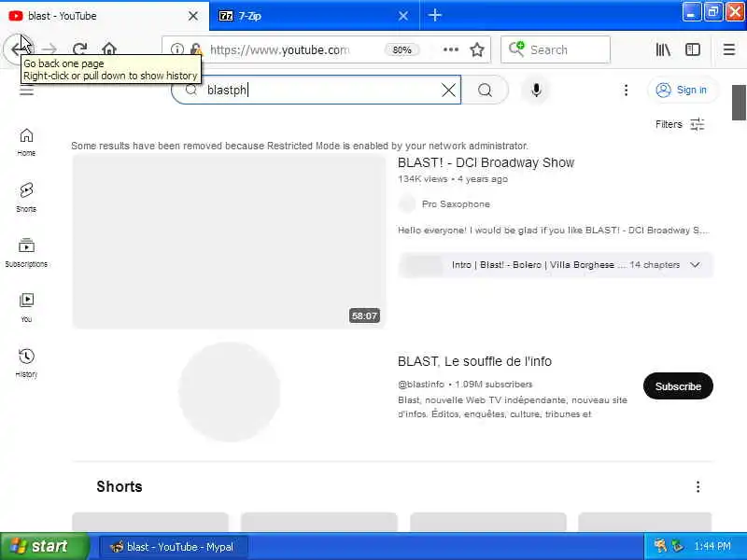The width and height of the screenshot is (747, 560).
Task: Click the BLAST channel avatar circle
Action: (x=229, y=391)
